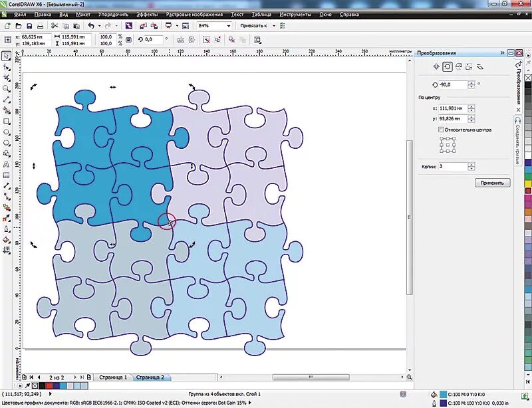
Task: Click the Применить button
Action: point(492,183)
